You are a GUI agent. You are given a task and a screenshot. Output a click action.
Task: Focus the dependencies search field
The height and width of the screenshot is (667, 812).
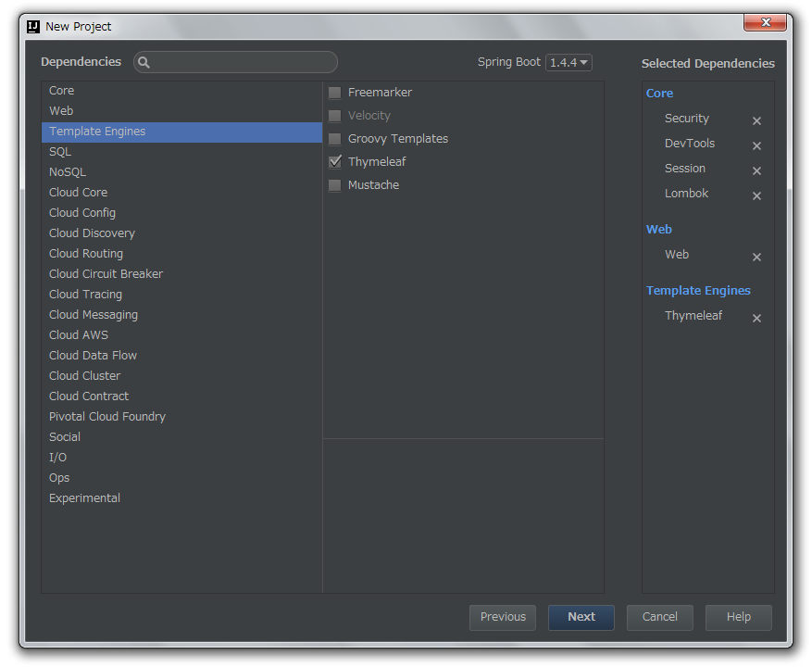tap(235, 62)
